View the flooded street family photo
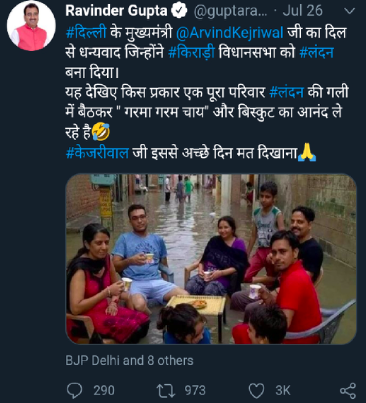The width and height of the screenshot is (366, 403). (211, 259)
